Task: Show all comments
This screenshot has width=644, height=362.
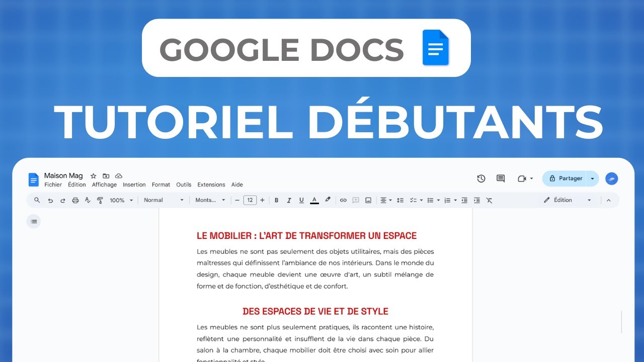Action: point(501,178)
